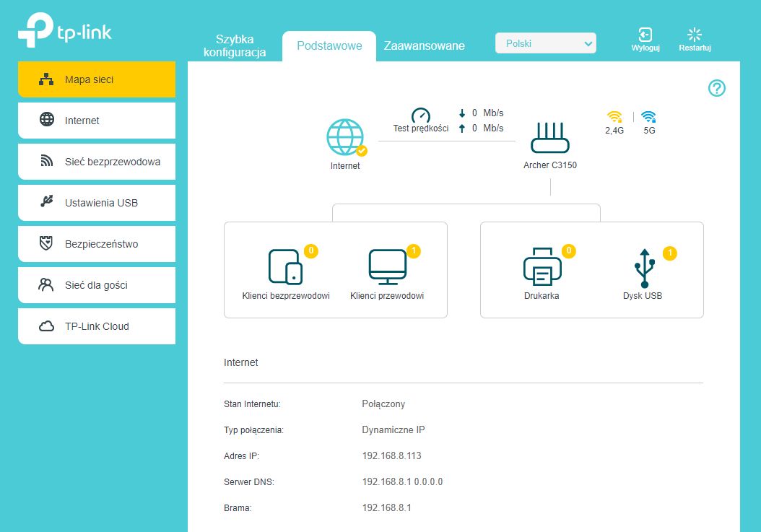Open Klienci bezprzewodowi device icon
This screenshot has width=761, height=532.
(285, 266)
